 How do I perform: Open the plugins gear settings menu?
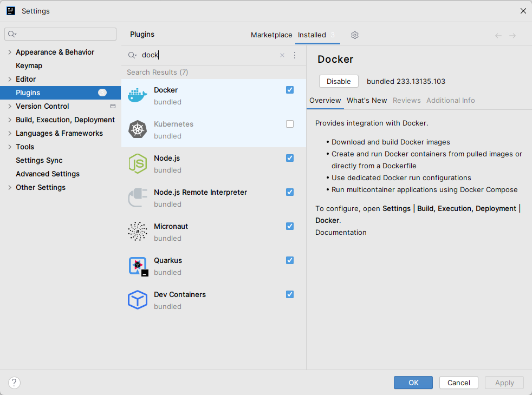click(355, 35)
